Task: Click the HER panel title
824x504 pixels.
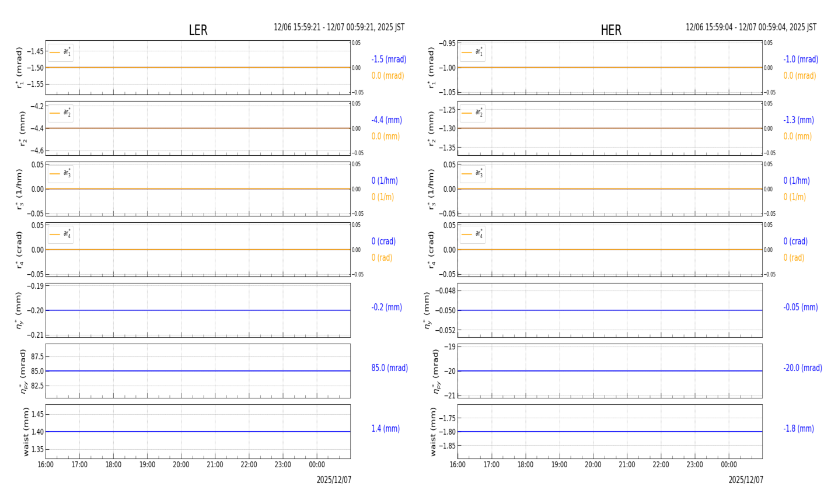Action: 611,30
